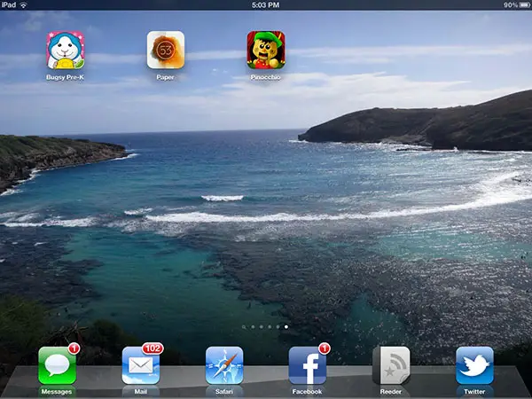Select the highlighted current page dot

click(x=286, y=327)
